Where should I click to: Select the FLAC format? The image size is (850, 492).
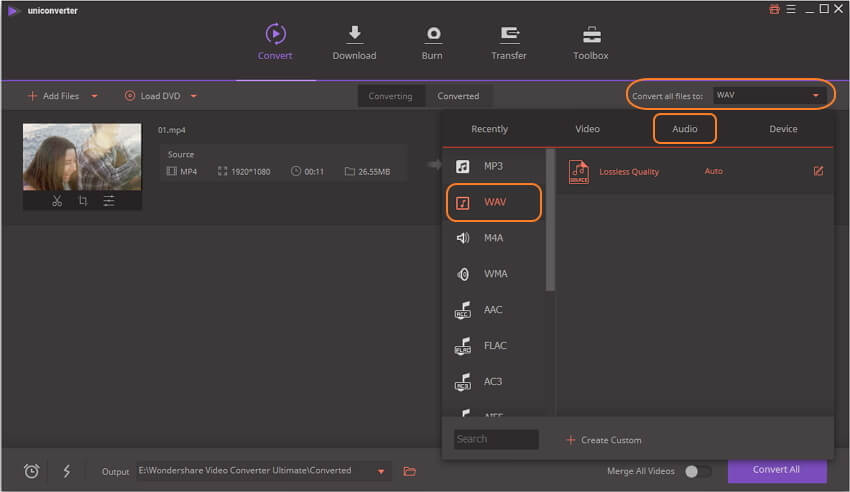click(x=493, y=345)
